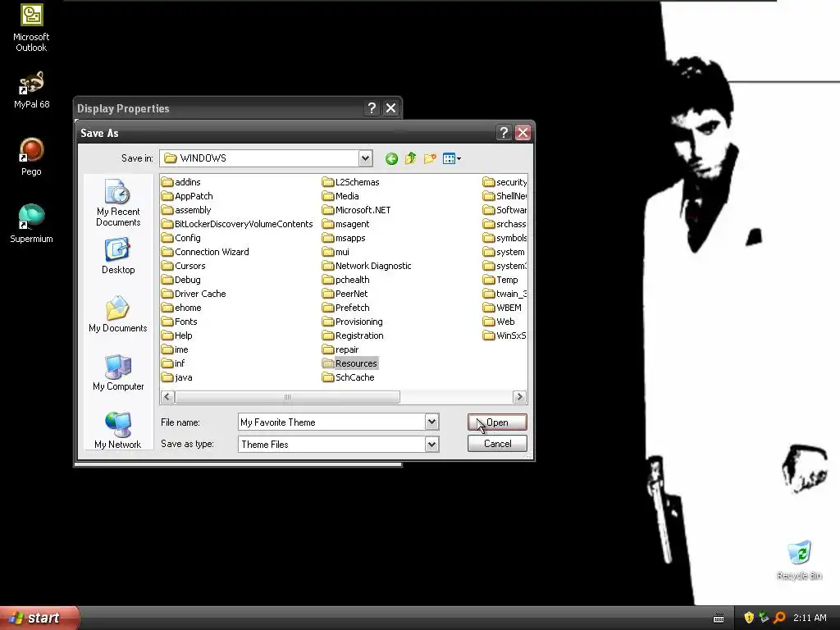
Task: Select the Provisioning folder
Action: click(x=353, y=322)
